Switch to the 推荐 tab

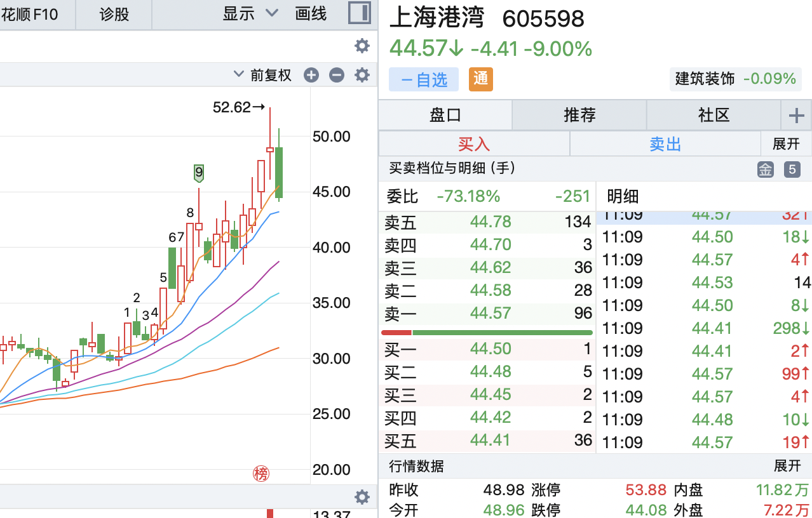tap(579, 116)
